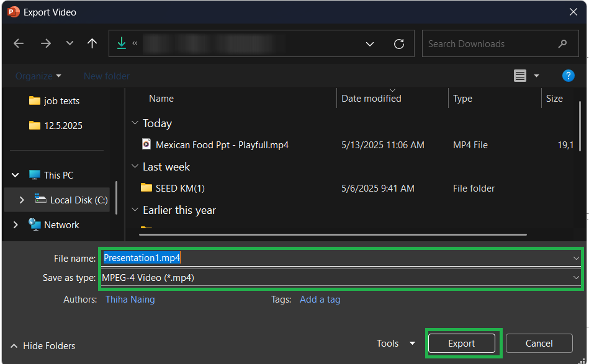
Task: Sort by the Name column header
Action: [x=161, y=99]
